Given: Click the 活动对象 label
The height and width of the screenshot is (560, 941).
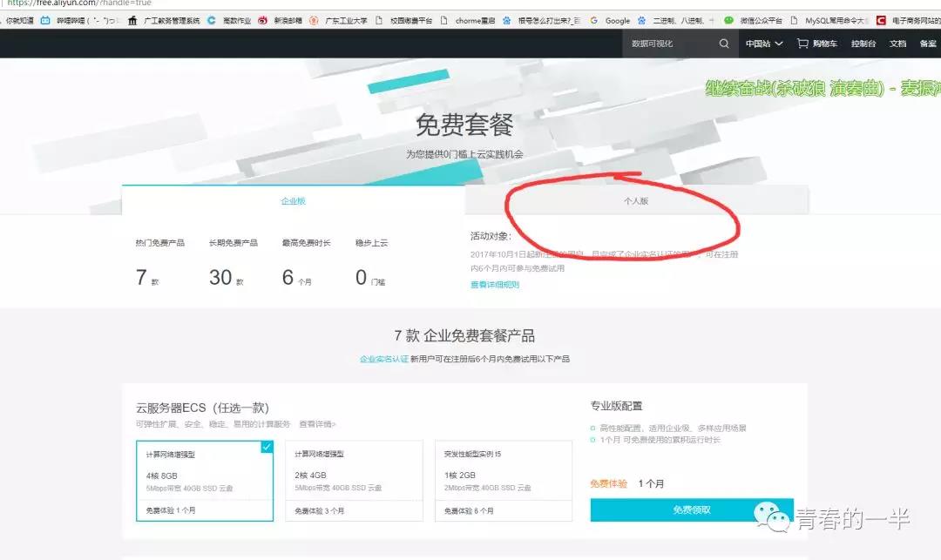Looking at the screenshot, I should pyautogui.click(x=491, y=236).
